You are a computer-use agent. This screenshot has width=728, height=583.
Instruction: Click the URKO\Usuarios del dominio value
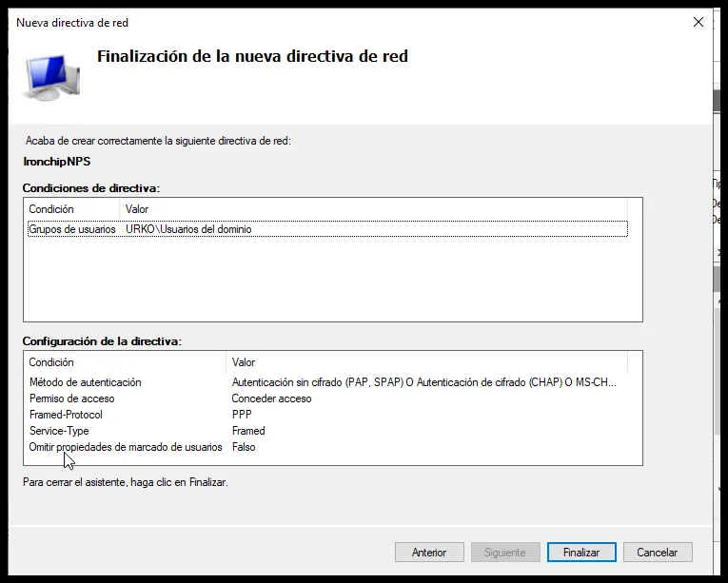click(x=188, y=229)
